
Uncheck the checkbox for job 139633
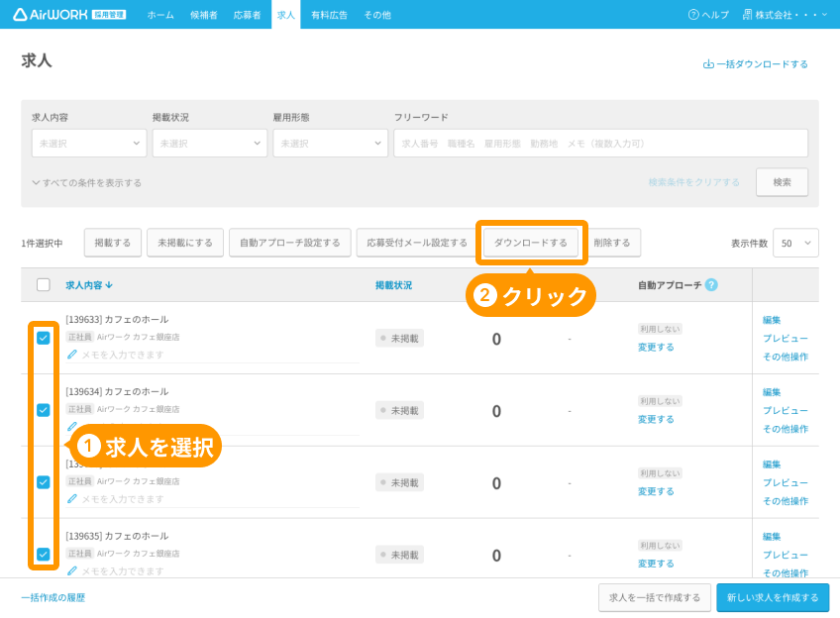pos(44,338)
